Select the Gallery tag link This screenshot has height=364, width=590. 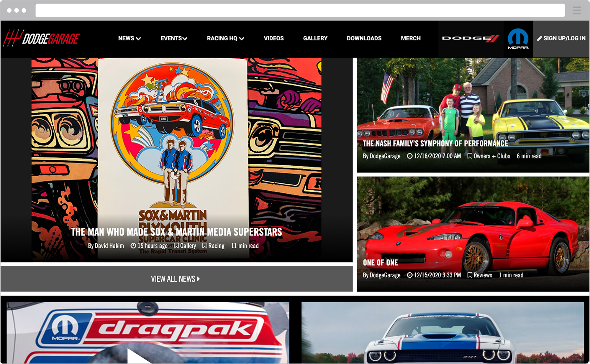(188, 246)
